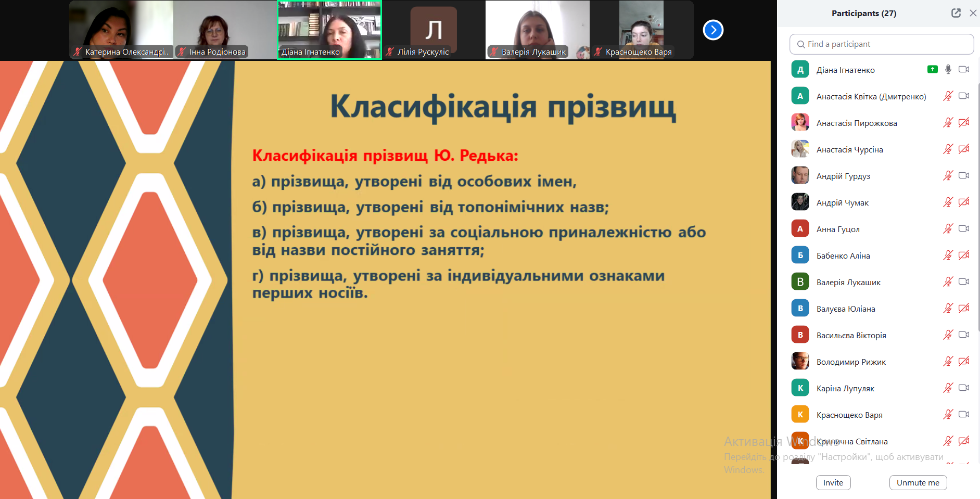Select Валерія Лукашик in participant list

[848, 282]
